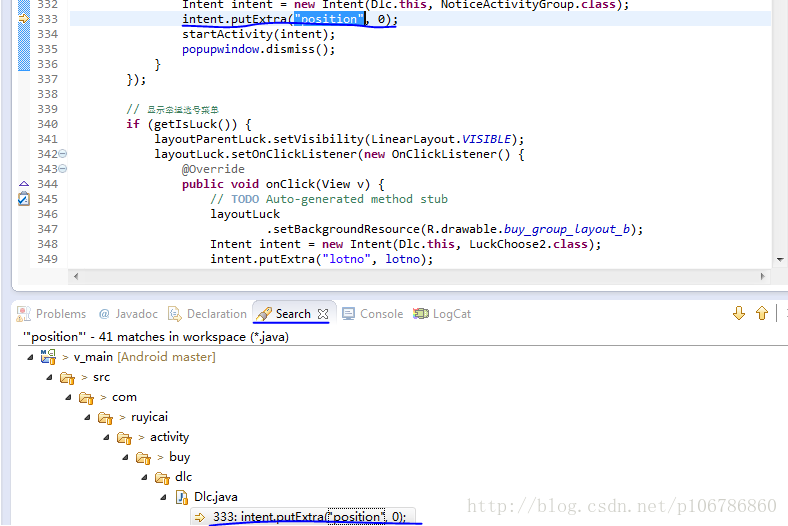
Task: Click the editor's horizontal scrollbar right arrow
Action: (762, 276)
